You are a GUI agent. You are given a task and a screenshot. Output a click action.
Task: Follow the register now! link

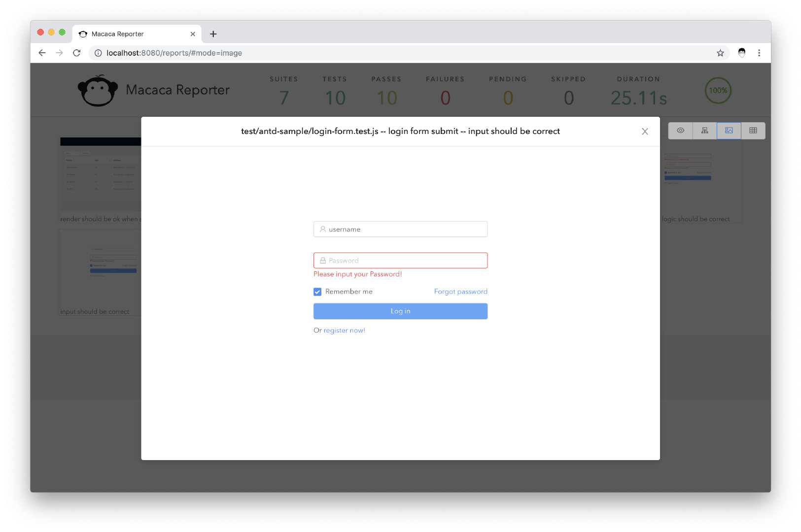(x=344, y=331)
